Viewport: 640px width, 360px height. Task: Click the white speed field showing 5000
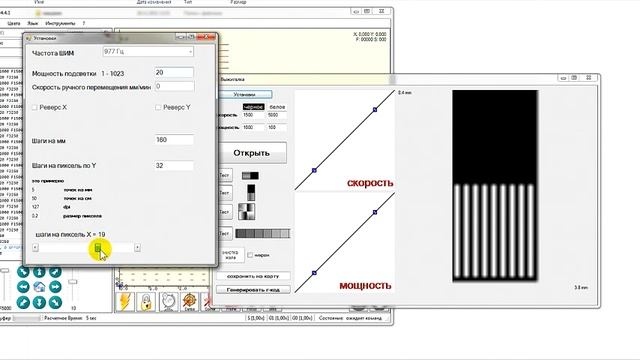tap(277, 116)
